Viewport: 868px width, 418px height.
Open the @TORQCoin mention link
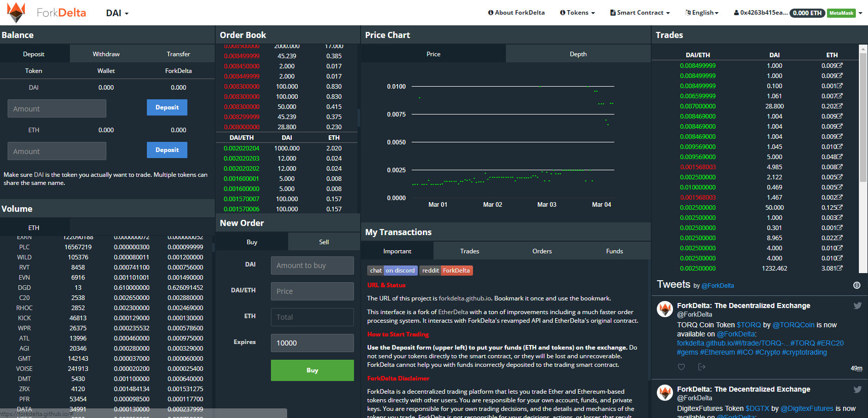[x=794, y=325]
